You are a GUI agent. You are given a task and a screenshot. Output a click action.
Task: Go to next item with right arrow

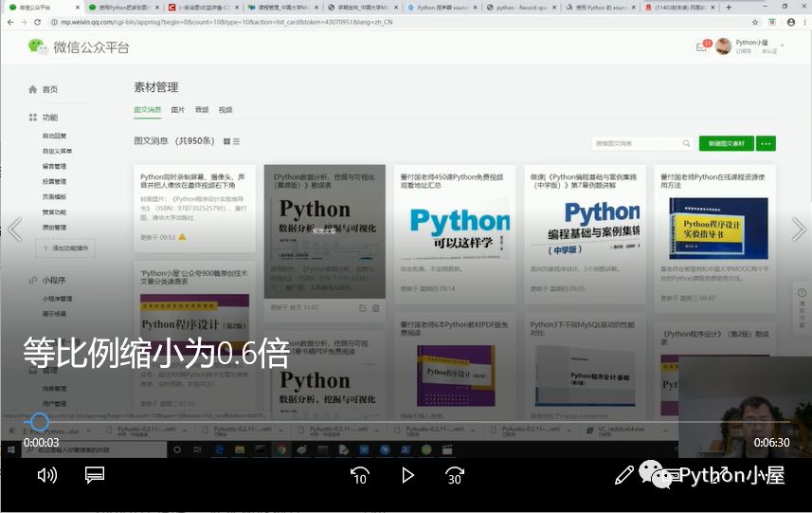(x=799, y=229)
